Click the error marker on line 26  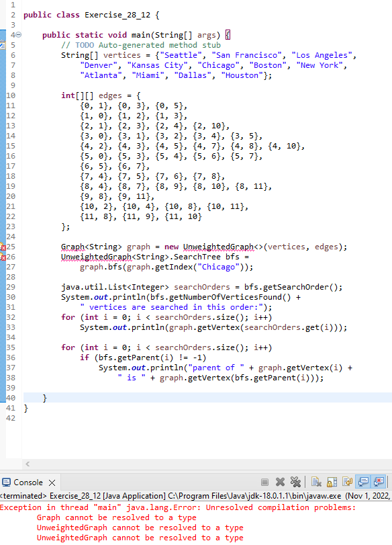pyautogui.click(x=3, y=257)
